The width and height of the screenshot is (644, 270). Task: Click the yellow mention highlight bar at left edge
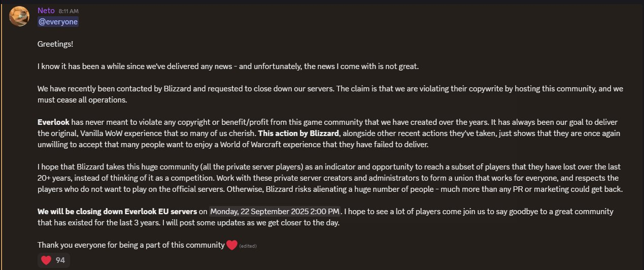1,135
